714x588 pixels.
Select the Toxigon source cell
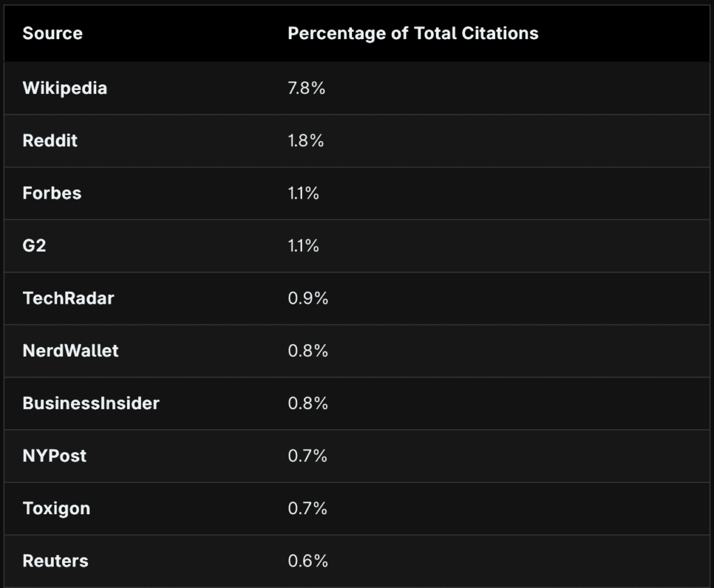56,509
